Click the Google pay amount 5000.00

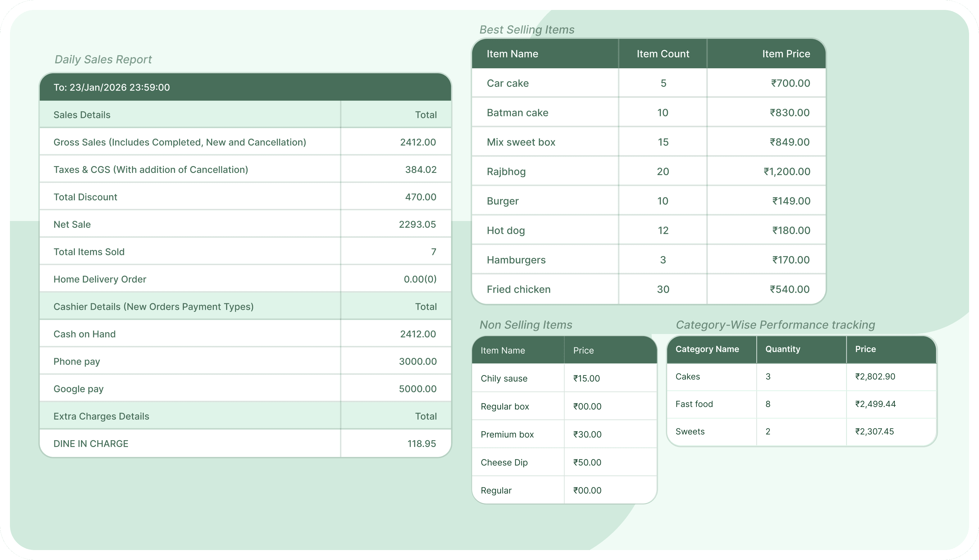418,388
